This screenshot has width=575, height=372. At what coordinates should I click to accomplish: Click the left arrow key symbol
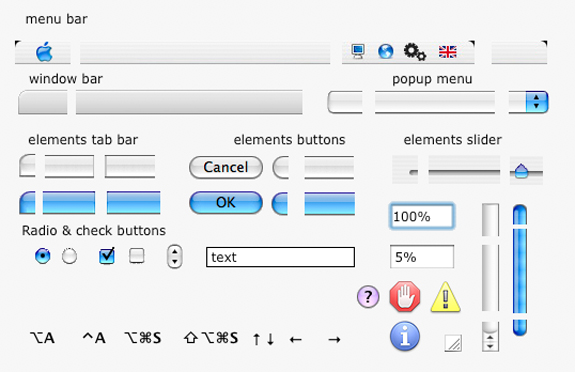[x=296, y=340]
